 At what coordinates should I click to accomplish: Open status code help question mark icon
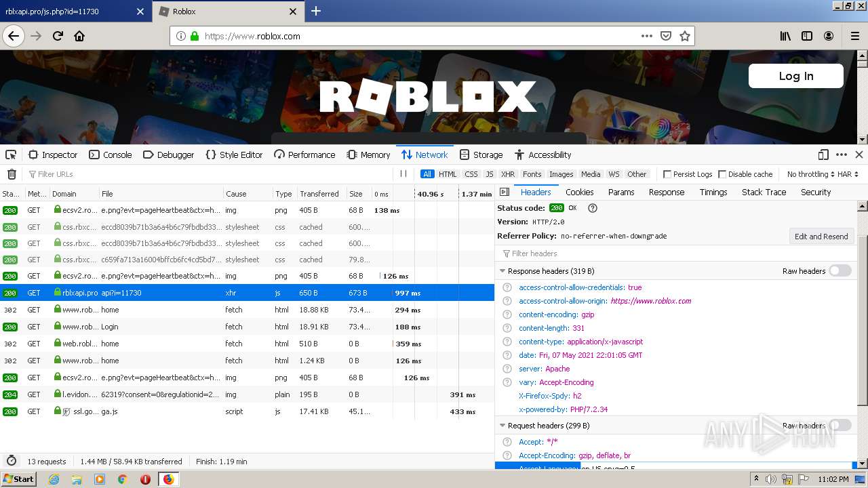tap(593, 208)
